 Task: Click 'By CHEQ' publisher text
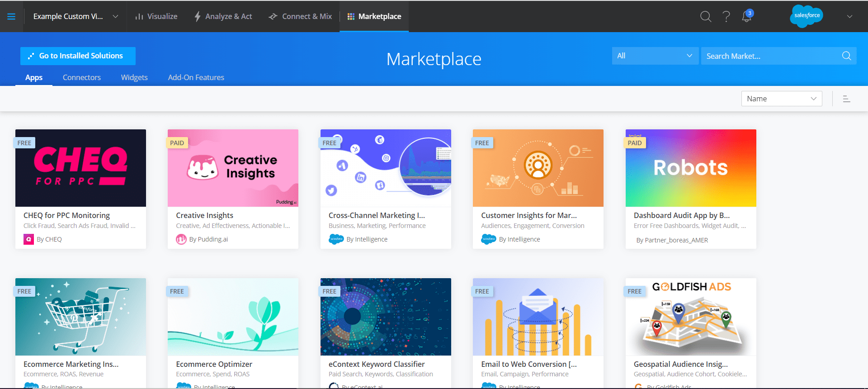point(49,239)
